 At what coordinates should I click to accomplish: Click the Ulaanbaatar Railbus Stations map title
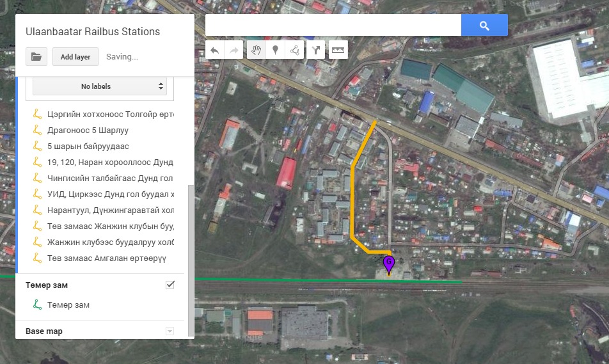(93, 31)
